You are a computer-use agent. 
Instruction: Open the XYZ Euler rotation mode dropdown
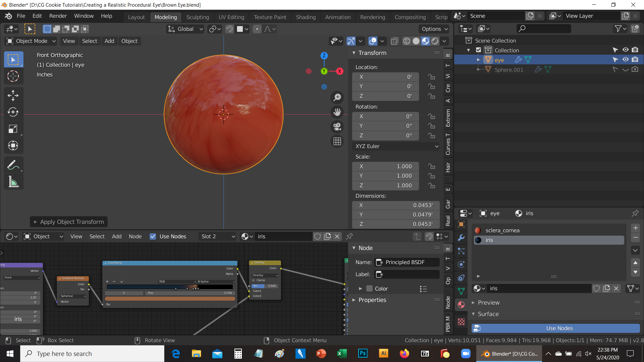pos(396,146)
